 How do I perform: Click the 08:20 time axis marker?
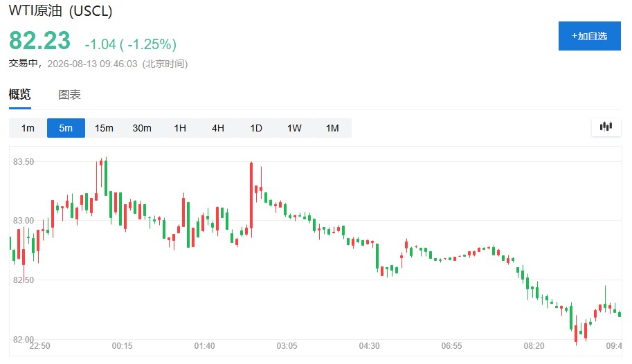[534, 346]
